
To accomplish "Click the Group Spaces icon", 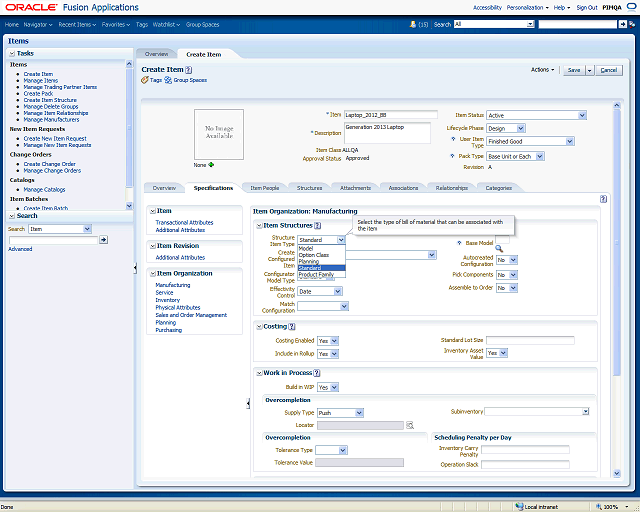I will click(x=169, y=79).
